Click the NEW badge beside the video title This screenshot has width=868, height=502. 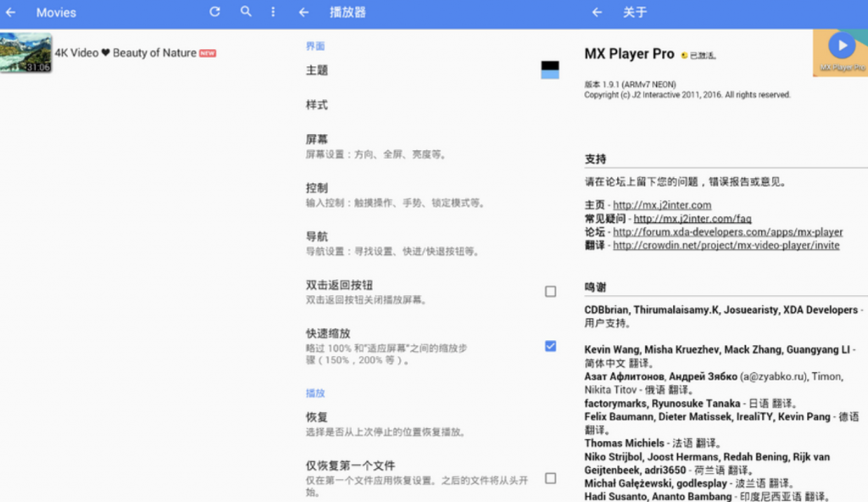pyautogui.click(x=208, y=53)
